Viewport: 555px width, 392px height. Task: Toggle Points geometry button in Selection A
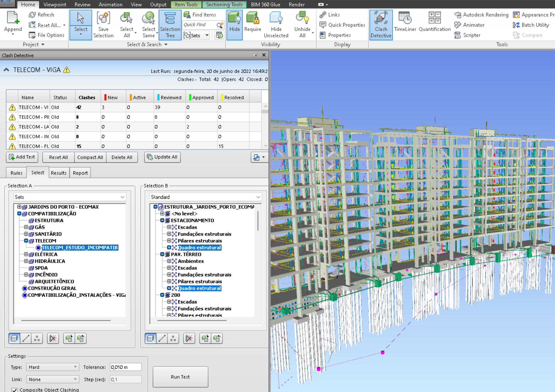click(x=37, y=338)
